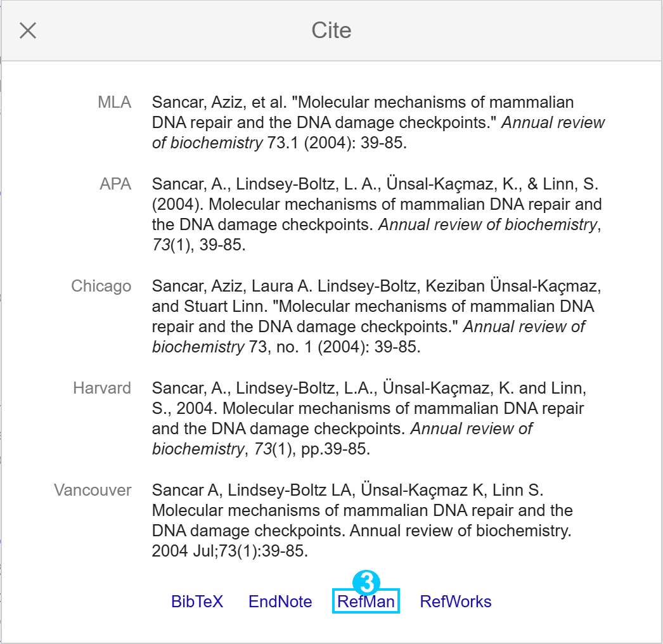The image size is (663, 644).
Task: Click the circled number 3 badge
Action: coord(366,583)
